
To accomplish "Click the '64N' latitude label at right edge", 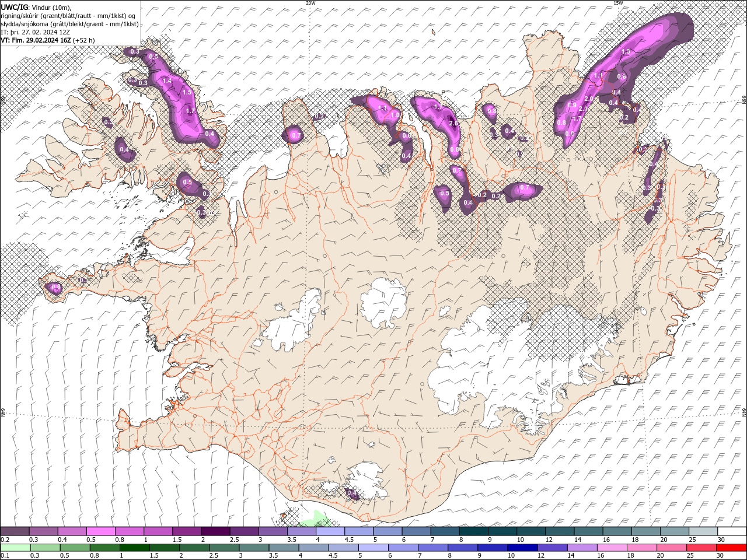I will coord(744,412).
